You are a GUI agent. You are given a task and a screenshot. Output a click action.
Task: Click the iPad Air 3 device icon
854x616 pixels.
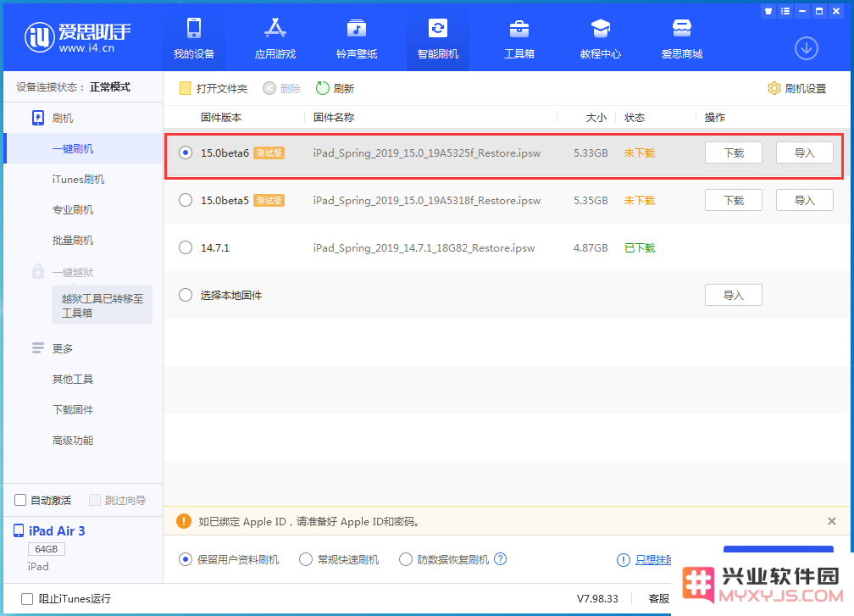point(19,530)
